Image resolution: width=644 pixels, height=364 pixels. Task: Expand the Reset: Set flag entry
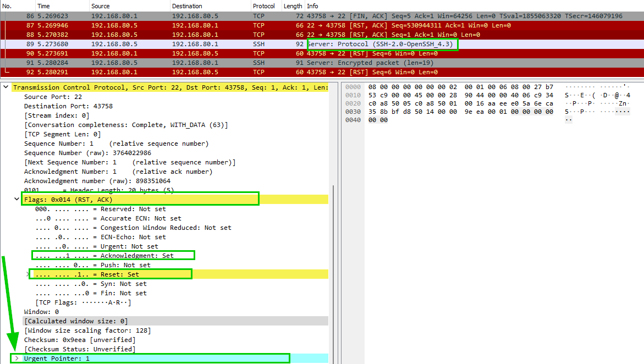28,274
